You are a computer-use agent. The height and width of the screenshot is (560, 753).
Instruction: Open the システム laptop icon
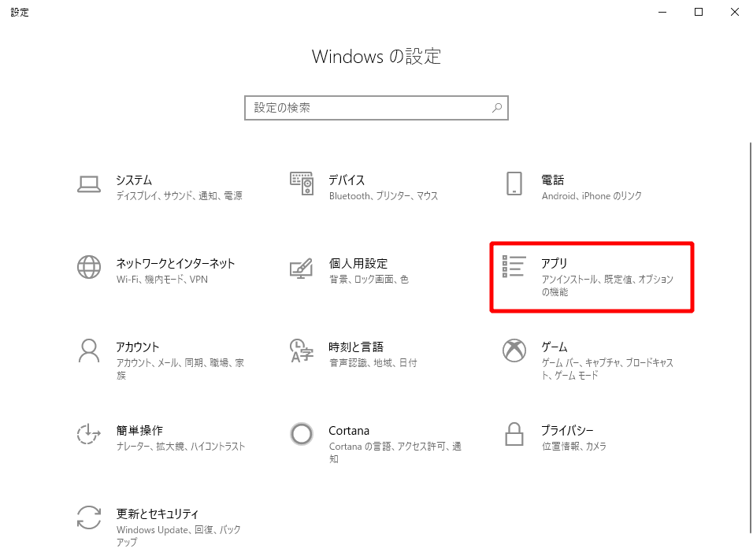coord(89,184)
